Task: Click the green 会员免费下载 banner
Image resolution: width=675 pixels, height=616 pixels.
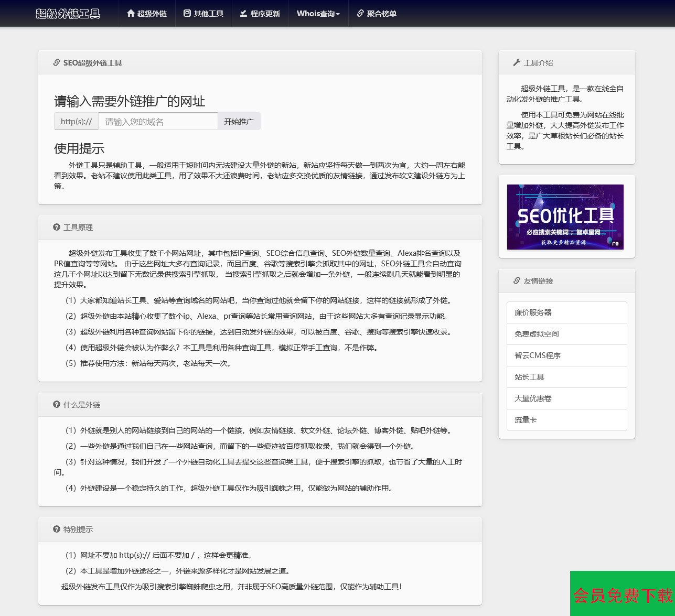Action: click(622, 595)
